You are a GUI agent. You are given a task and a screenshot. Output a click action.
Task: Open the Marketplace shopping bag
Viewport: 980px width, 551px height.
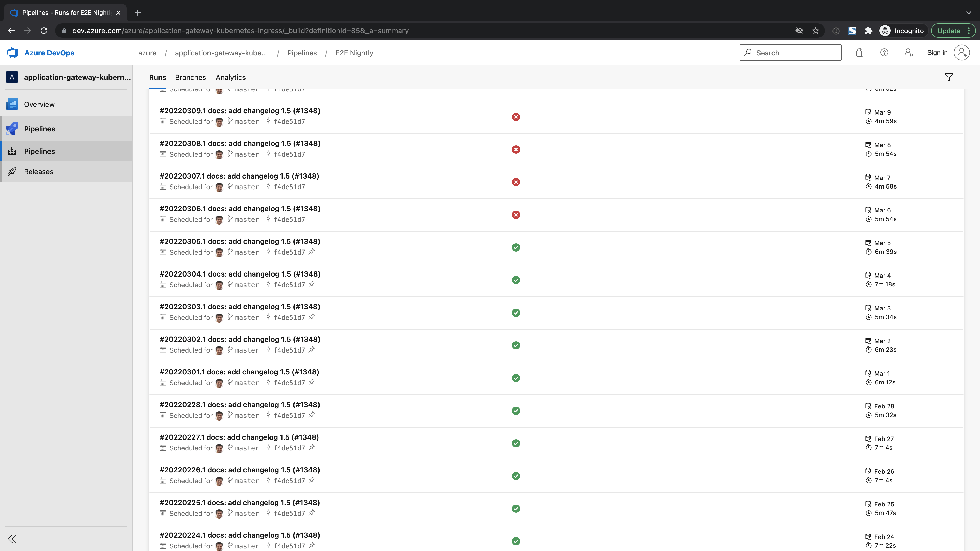859,53
